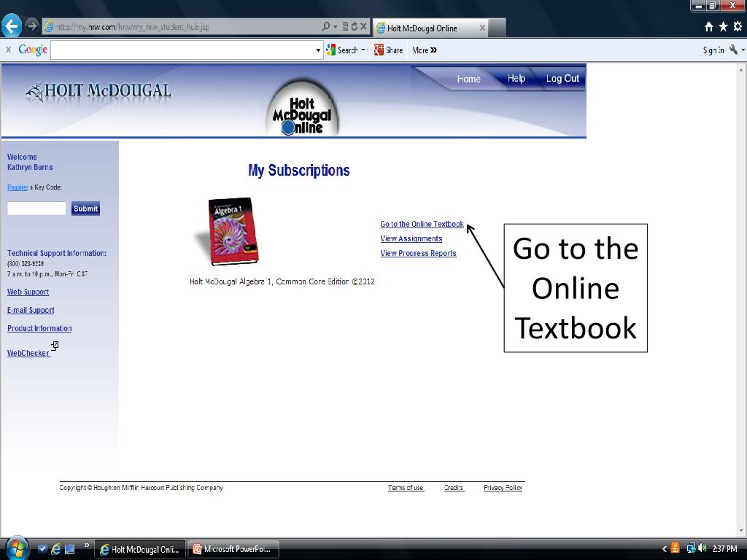The width and height of the screenshot is (747, 560).
Task: Click the Key Code input field
Action: pyautogui.click(x=36, y=208)
